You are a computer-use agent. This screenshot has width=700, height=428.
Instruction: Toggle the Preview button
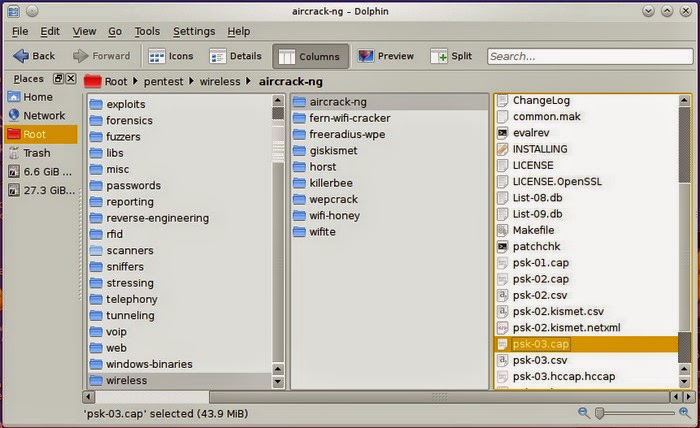click(x=386, y=56)
